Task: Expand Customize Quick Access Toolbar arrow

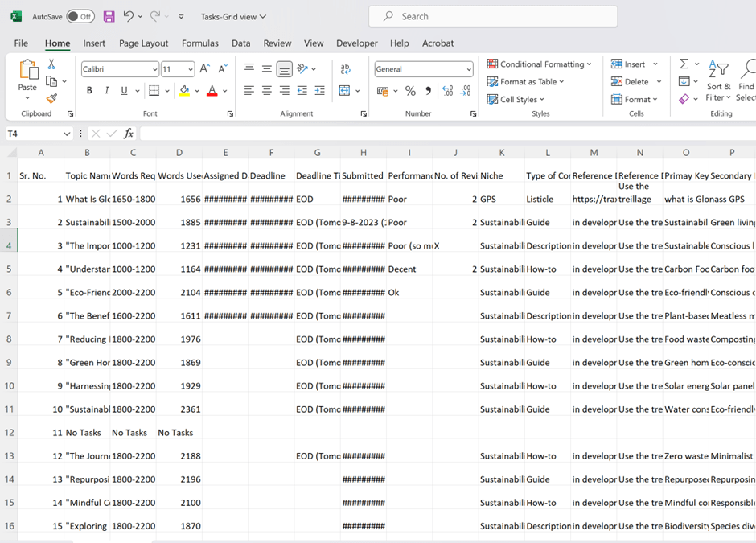Action: pyautogui.click(x=181, y=16)
